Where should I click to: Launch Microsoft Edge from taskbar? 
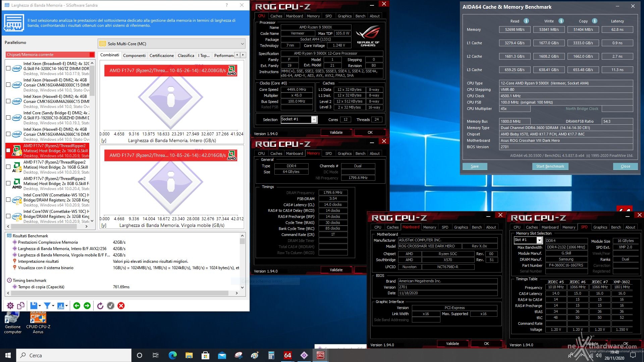[x=172, y=355]
